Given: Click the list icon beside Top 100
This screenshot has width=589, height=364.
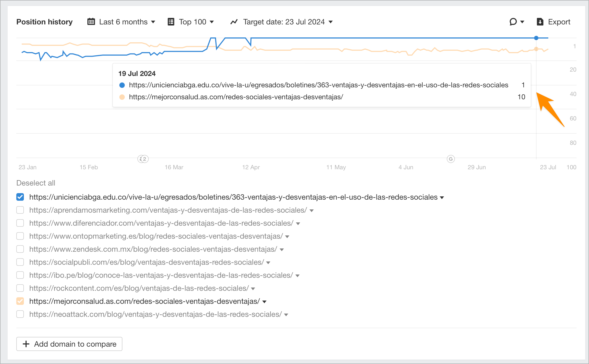Looking at the screenshot, I should tap(171, 22).
